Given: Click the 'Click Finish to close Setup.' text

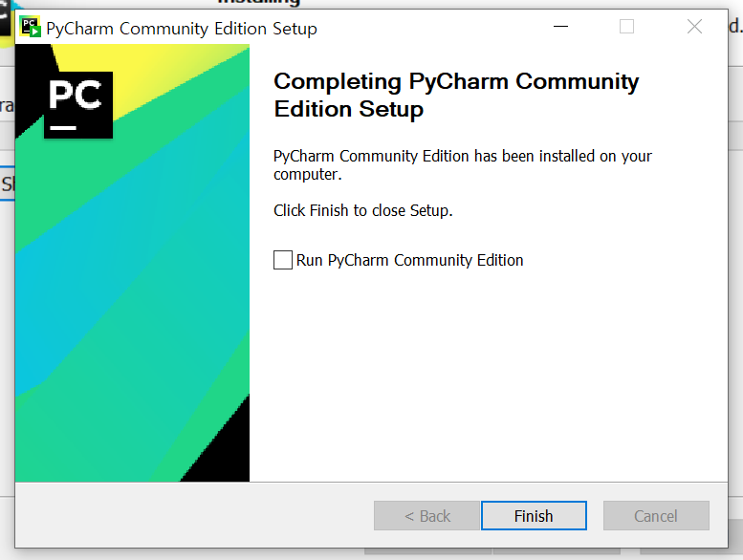Looking at the screenshot, I should (x=363, y=210).
